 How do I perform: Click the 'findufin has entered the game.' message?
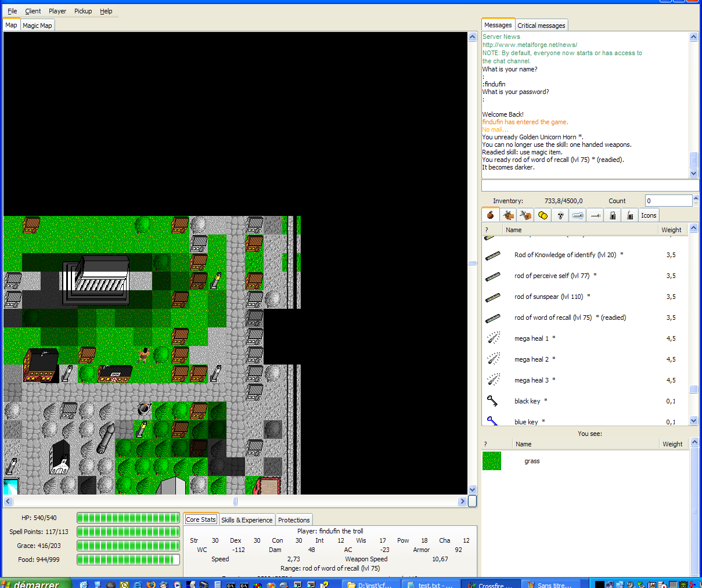525,122
